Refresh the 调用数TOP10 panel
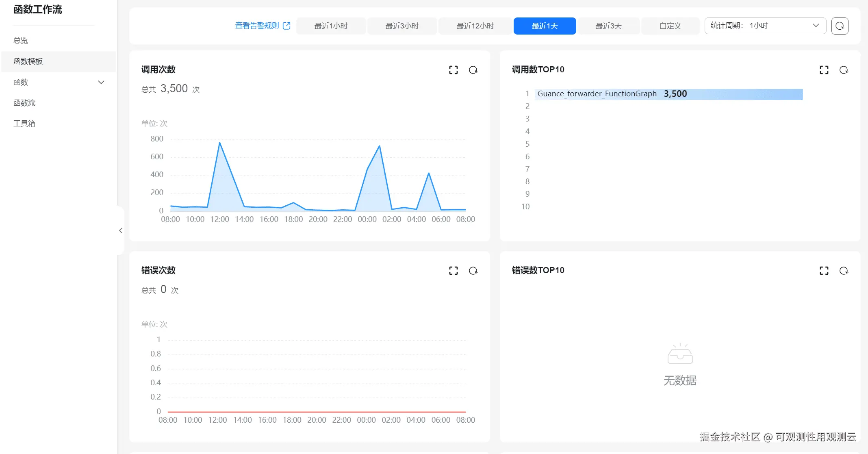 tap(844, 70)
